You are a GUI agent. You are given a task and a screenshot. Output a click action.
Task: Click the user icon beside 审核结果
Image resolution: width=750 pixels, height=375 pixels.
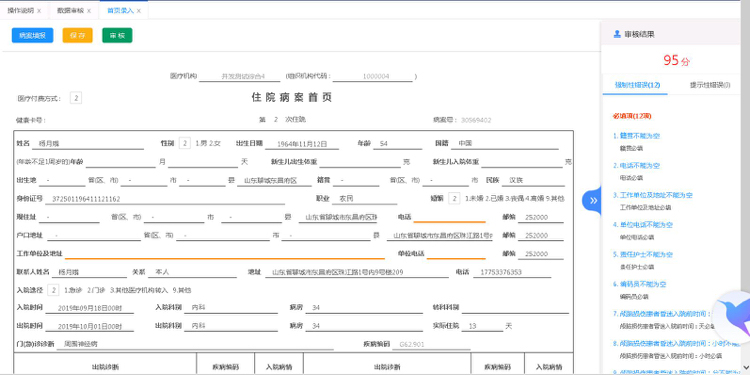(x=617, y=34)
